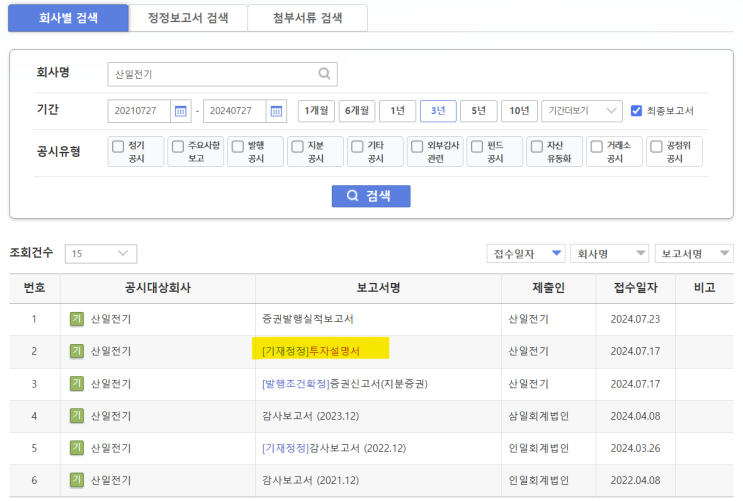Click the green 기 icon in row 4
Viewport: 743px width, 501px height.
coord(76,416)
